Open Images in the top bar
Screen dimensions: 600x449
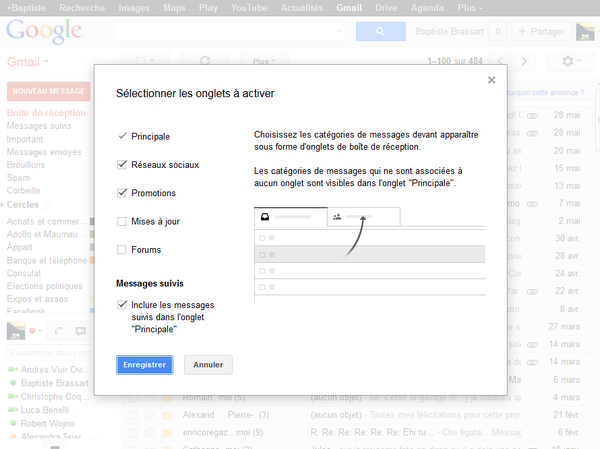pyautogui.click(x=134, y=8)
